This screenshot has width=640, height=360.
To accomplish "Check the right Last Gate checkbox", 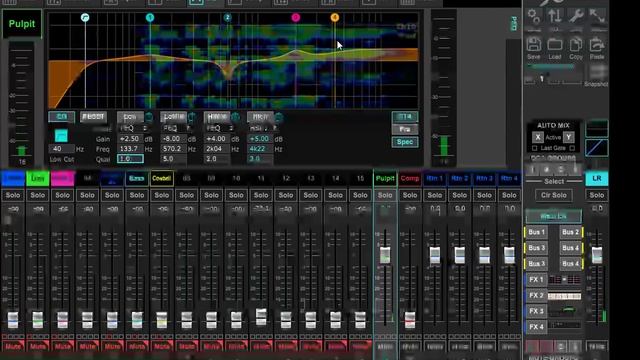I will point(572,148).
